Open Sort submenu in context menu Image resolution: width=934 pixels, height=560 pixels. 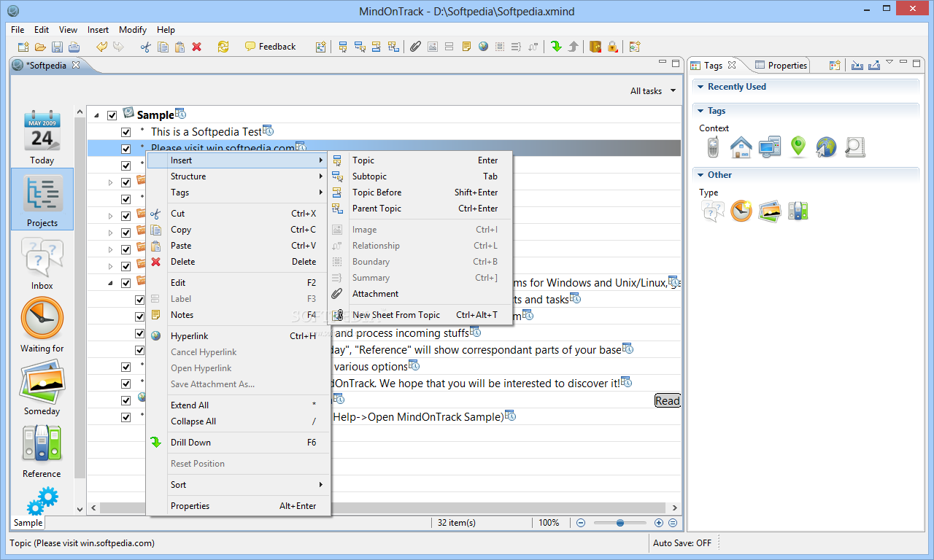pos(239,485)
